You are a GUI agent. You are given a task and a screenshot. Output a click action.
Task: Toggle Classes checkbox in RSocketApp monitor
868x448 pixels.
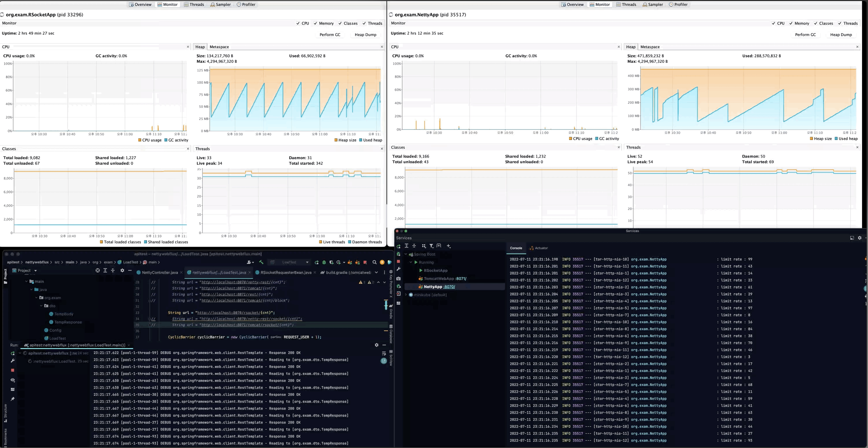tap(340, 23)
